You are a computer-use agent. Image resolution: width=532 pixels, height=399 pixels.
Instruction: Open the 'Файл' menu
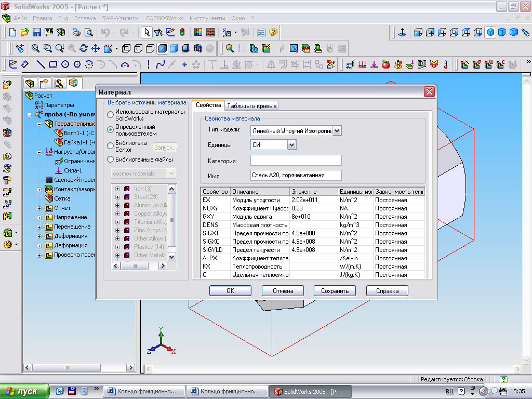(20, 18)
